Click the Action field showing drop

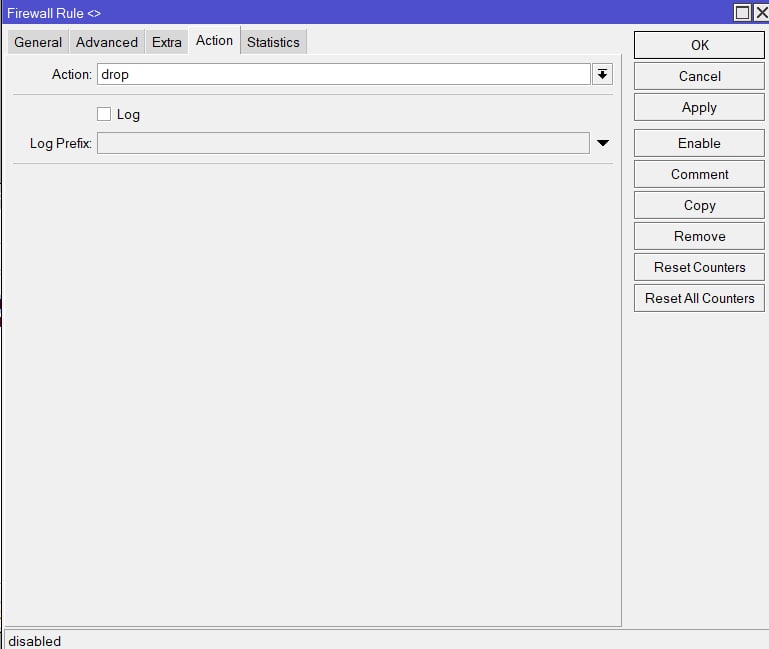343,74
